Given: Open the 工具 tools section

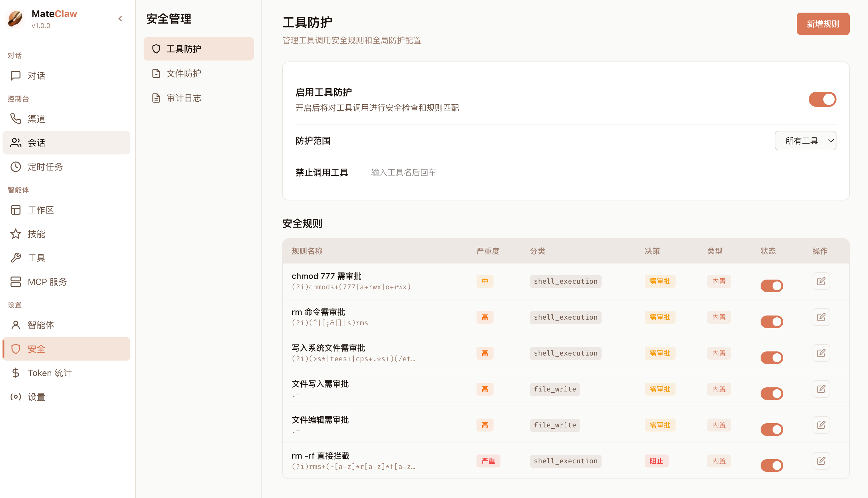Looking at the screenshot, I should [x=36, y=258].
